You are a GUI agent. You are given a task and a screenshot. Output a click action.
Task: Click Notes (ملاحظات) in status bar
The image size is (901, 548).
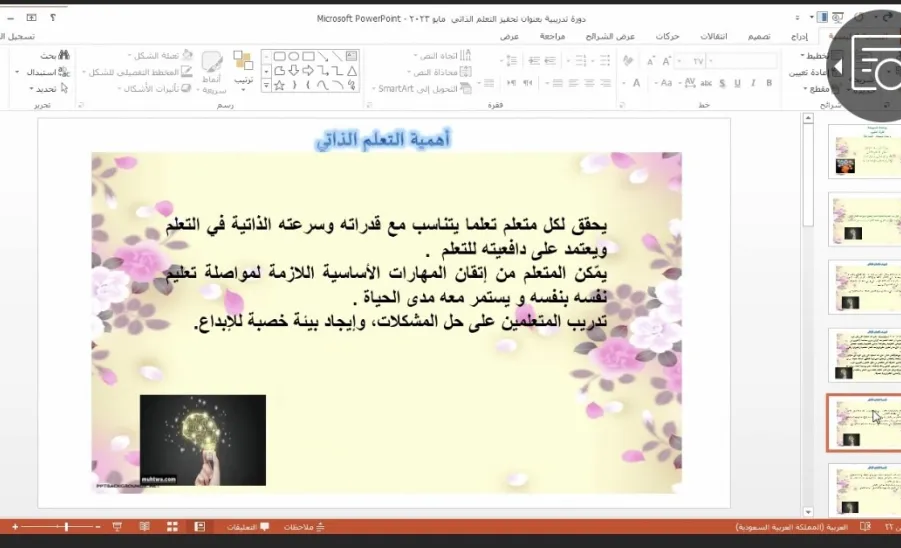[x=304, y=527]
